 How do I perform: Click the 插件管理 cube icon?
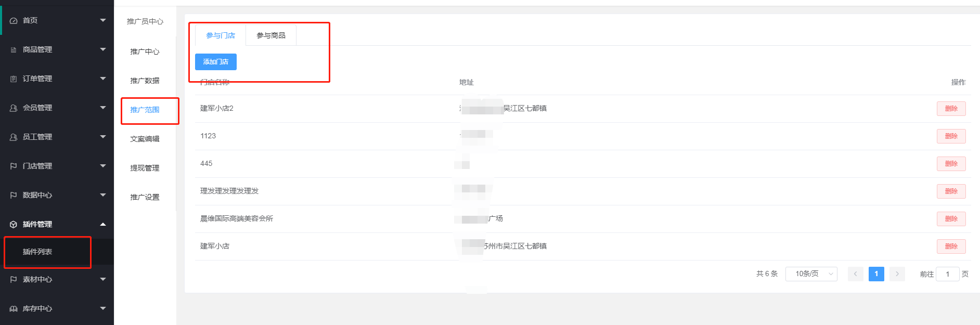[x=14, y=225]
